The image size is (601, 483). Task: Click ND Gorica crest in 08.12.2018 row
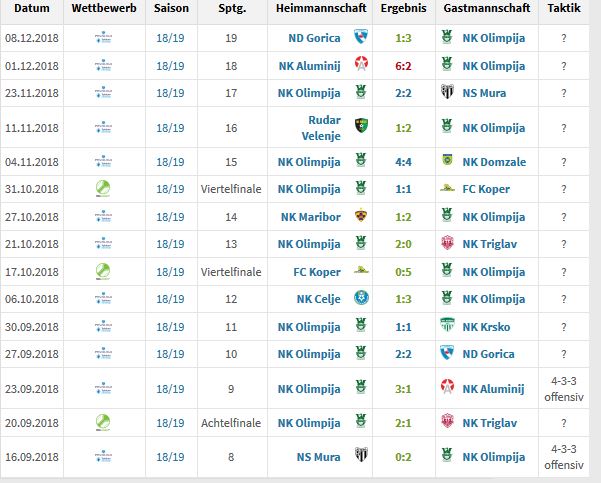[x=361, y=37]
